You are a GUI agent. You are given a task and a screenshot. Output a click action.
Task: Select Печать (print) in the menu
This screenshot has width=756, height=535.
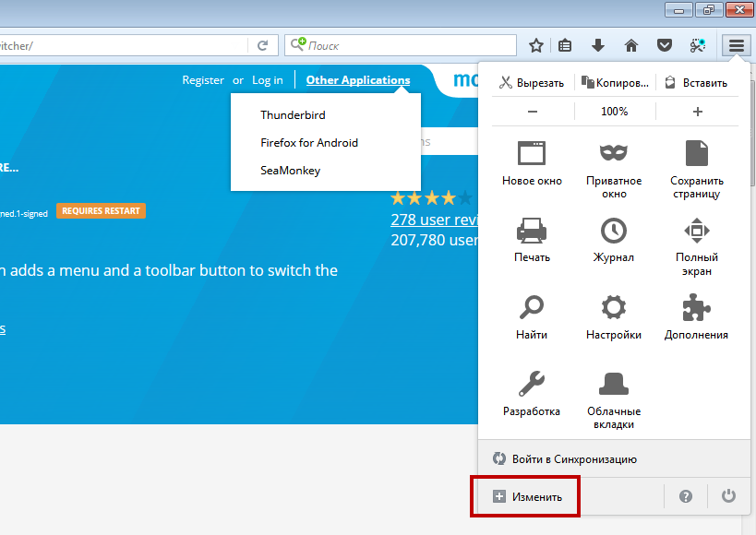pos(532,240)
